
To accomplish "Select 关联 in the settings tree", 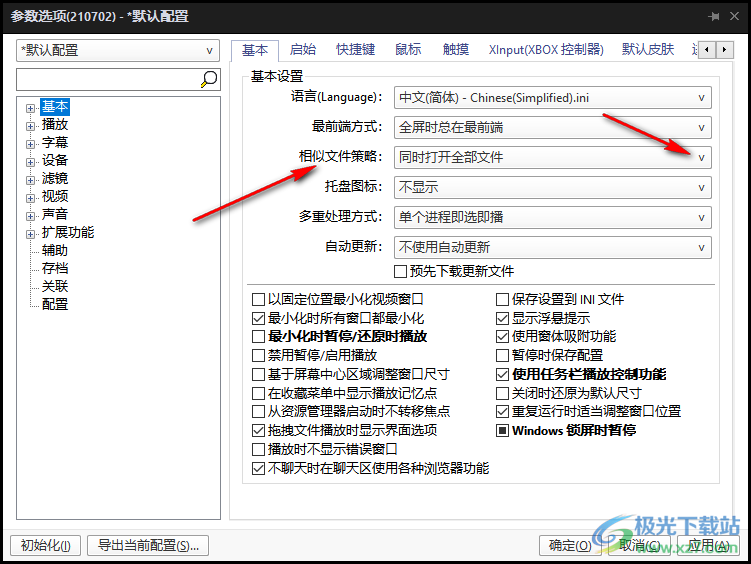I will coord(55,286).
